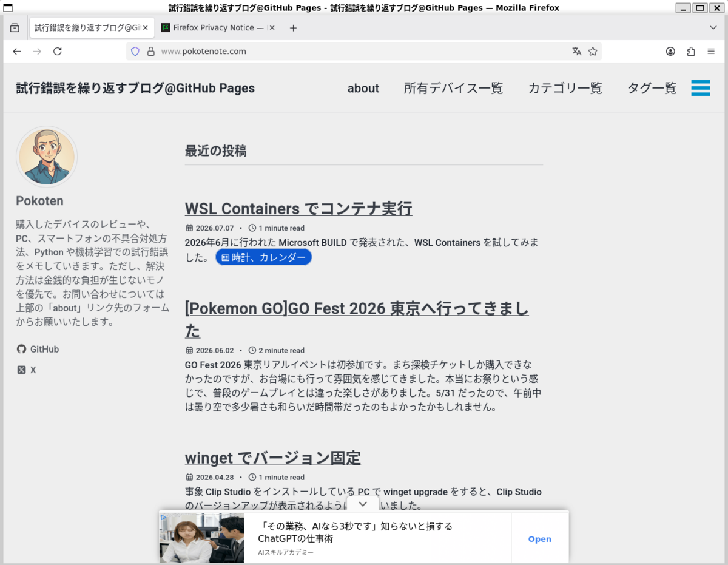Open カテゴリ一覧 in the navigation
This screenshot has height=565, width=728.
point(565,89)
